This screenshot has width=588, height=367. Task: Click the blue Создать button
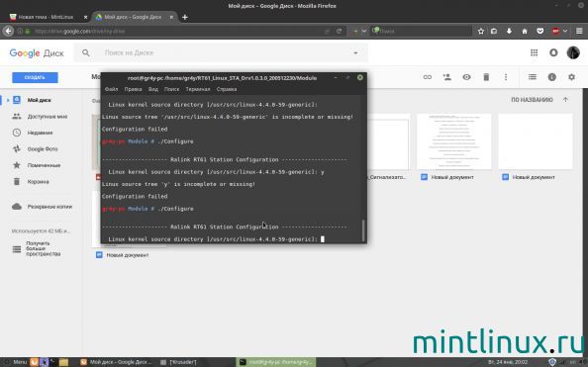pos(35,77)
